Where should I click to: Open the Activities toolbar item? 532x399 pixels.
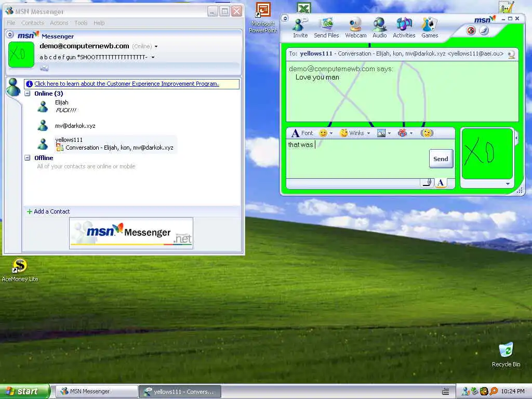pos(404,29)
